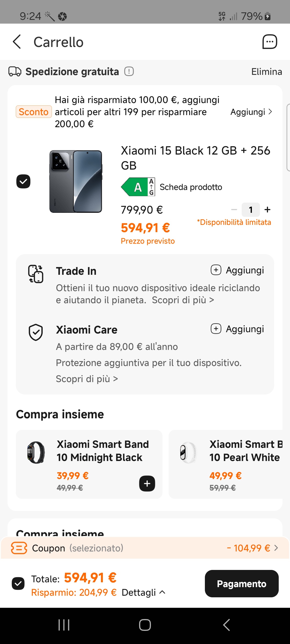
Task: Open the Xiaomi 15 product thumbnail
Action: click(76, 181)
